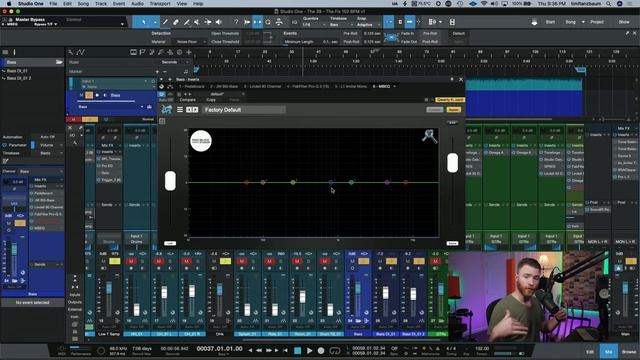Open the Material Noise Floor dropdown

coord(191,42)
